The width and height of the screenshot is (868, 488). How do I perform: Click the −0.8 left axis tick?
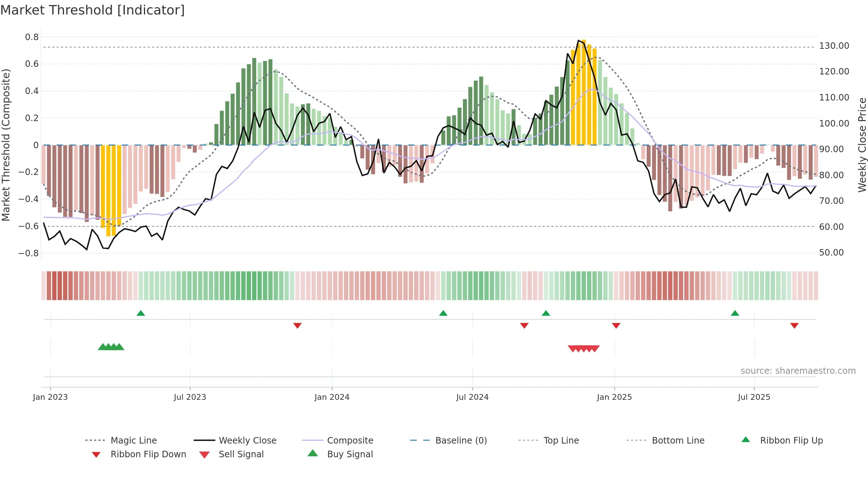29,253
